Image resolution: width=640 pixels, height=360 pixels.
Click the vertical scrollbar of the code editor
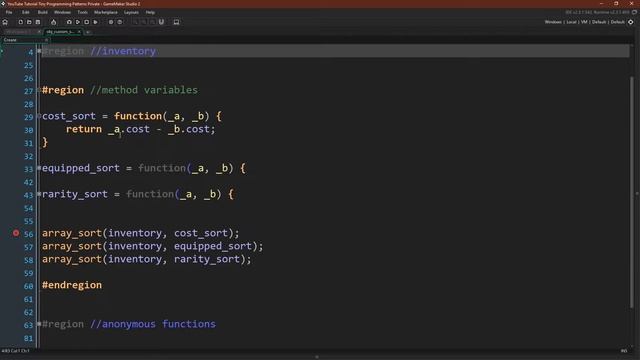632,192
